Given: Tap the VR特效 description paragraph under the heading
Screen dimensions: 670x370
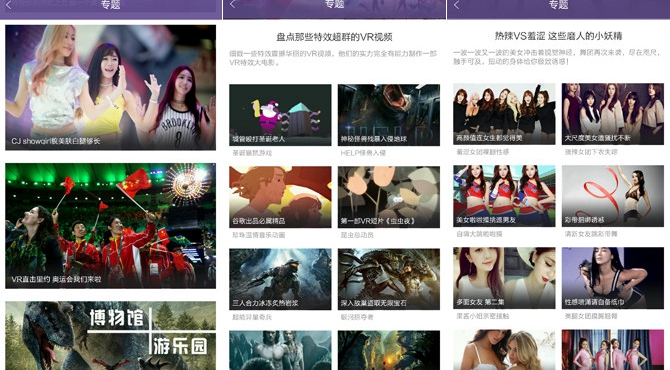Looking at the screenshot, I should click(333, 58).
